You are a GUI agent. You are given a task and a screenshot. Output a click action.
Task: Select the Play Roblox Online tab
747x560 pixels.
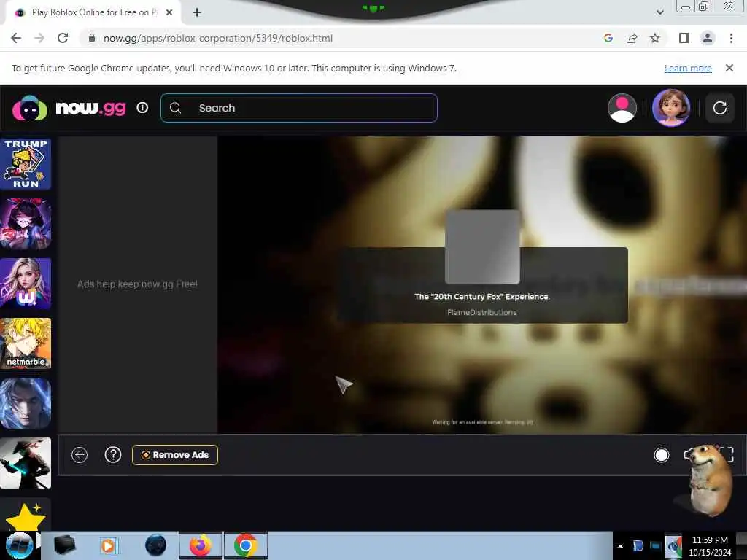point(94,12)
